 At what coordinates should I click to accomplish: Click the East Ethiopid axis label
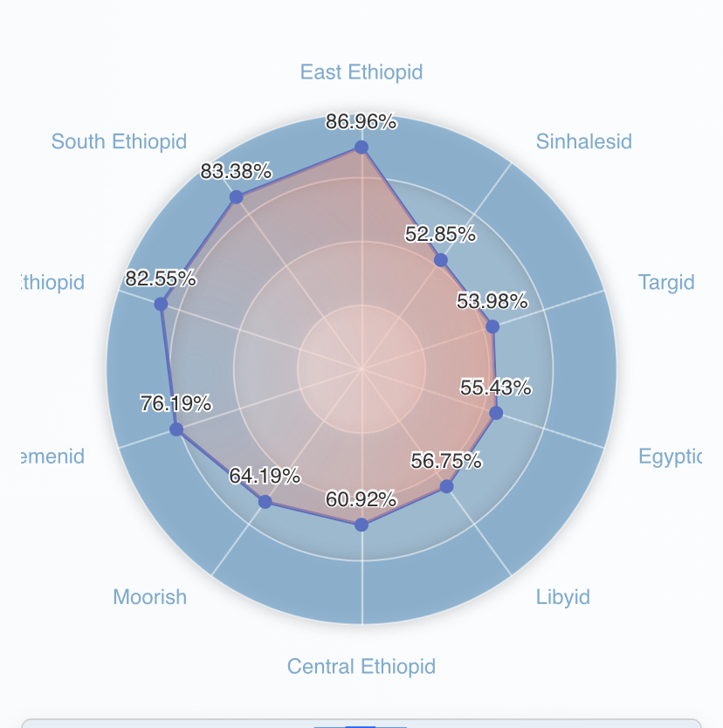coord(361,72)
